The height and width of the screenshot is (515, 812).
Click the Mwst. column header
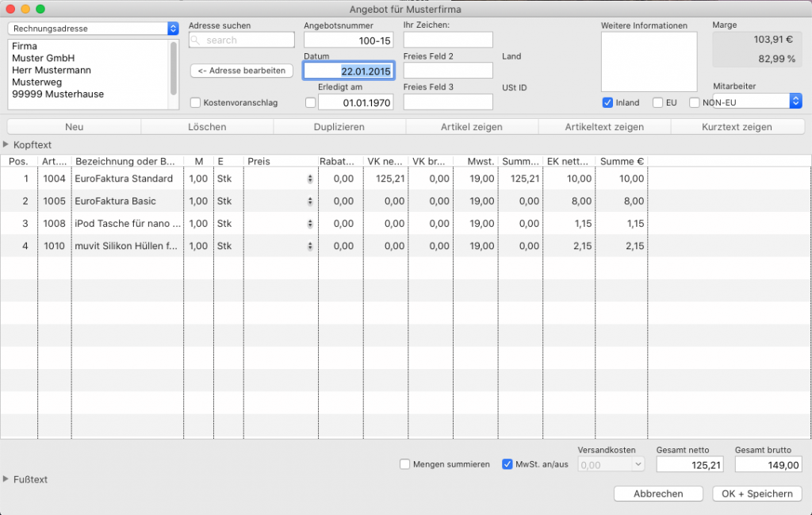(x=476, y=162)
